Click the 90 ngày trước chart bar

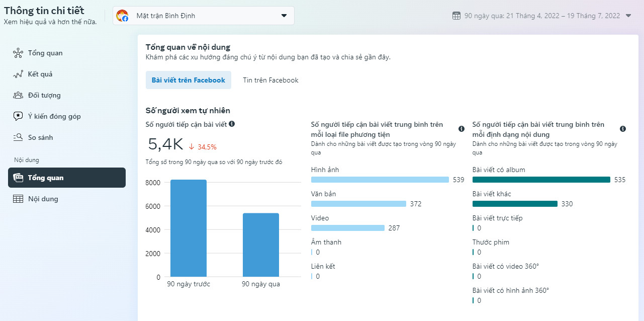189,228
